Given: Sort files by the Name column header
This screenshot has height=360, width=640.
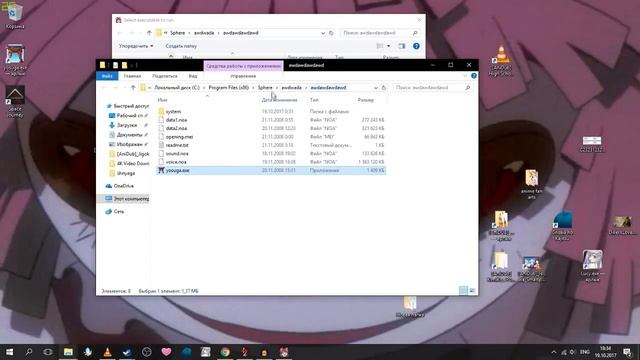Looking at the screenshot, I should tap(162, 100).
